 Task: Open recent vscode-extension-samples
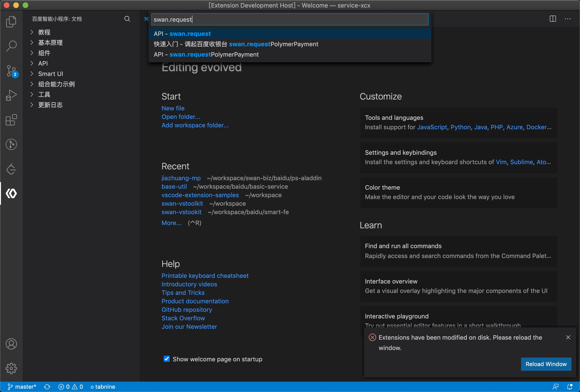point(200,195)
